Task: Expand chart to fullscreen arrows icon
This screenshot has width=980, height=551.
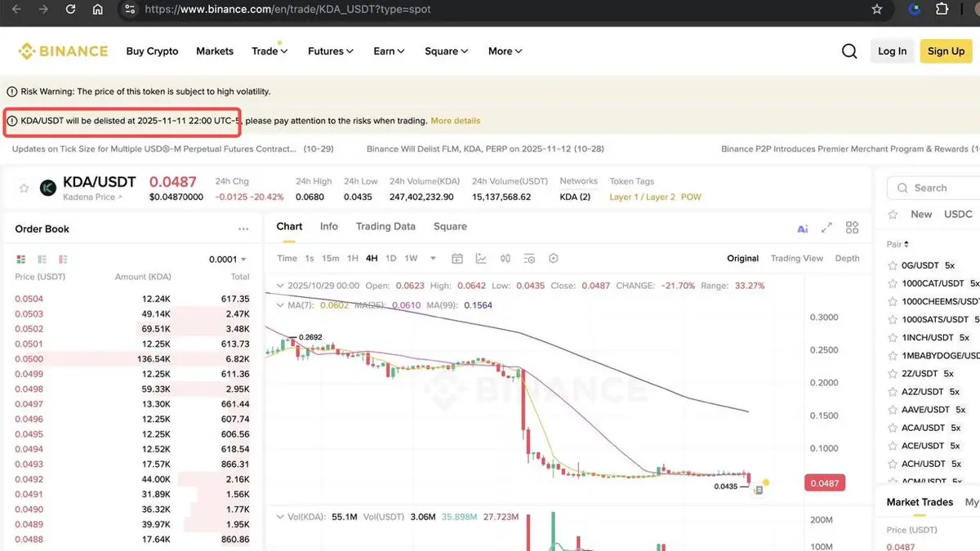Action: coord(826,228)
